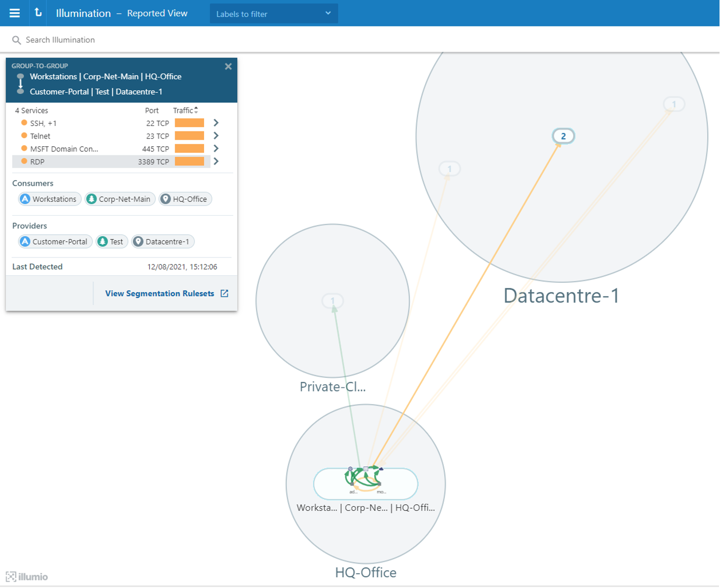Click the Illumination page title
Image resolution: width=720 pixels, height=588 pixels.
point(83,13)
